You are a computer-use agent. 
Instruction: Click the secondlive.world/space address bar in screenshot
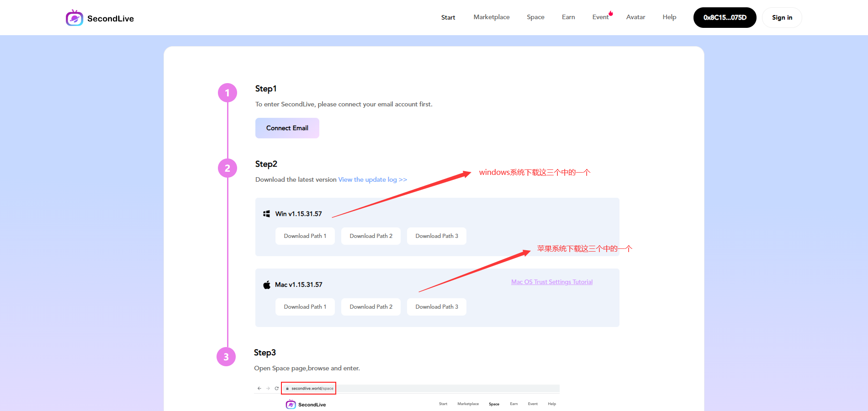coord(309,388)
